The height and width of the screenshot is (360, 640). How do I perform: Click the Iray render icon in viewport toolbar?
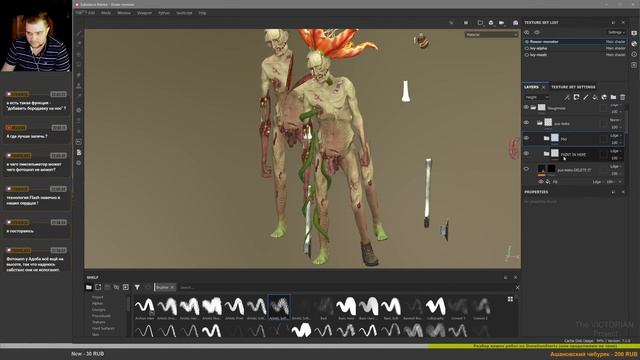pos(516,23)
